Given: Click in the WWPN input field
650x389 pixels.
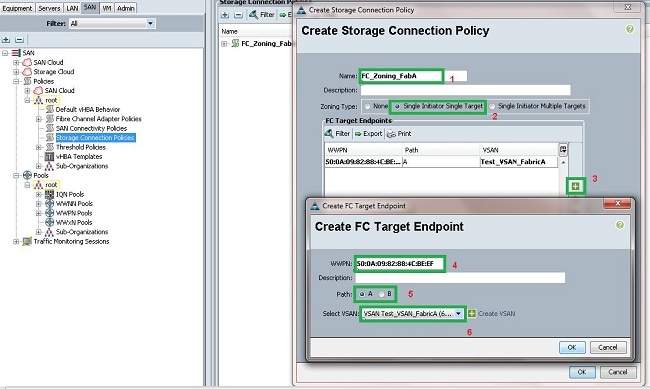Looking at the screenshot, I should (x=400, y=263).
